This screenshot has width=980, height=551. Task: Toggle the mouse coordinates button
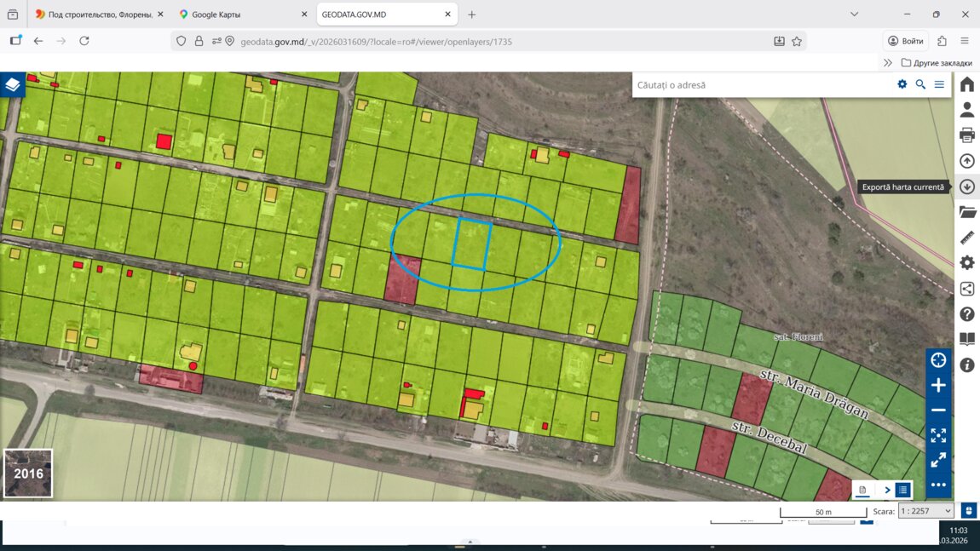(x=968, y=511)
